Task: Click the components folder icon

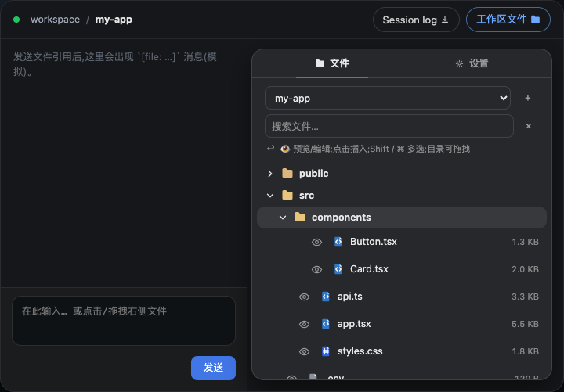Action: (x=300, y=217)
